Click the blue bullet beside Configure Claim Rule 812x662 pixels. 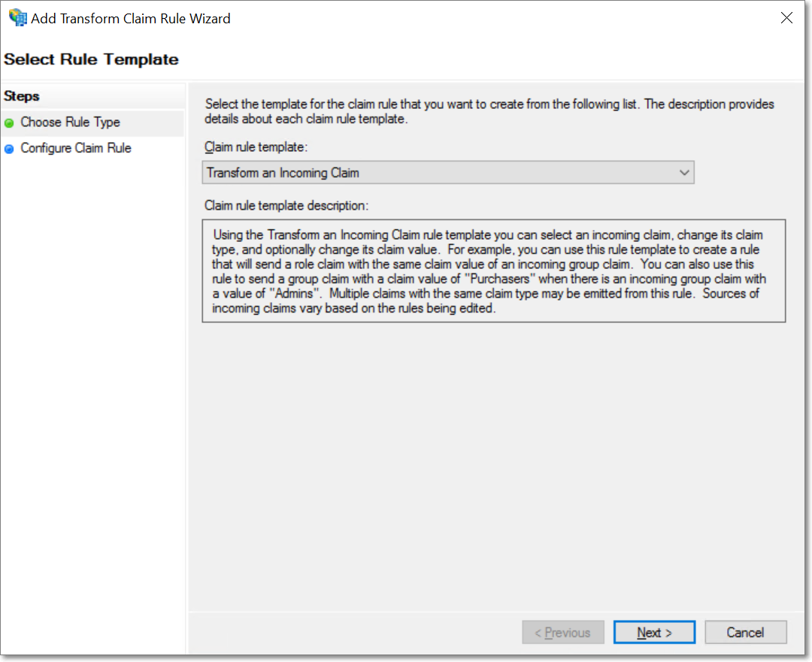tap(9, 149)
